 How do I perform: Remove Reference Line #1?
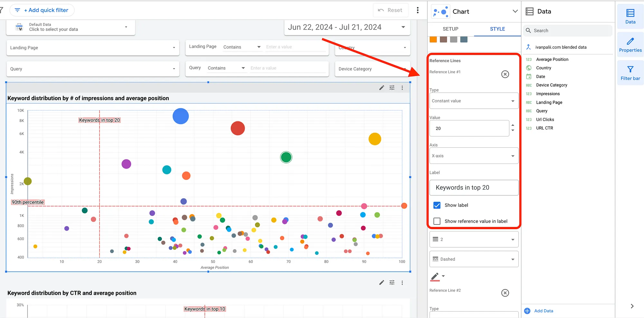point(505,74)
